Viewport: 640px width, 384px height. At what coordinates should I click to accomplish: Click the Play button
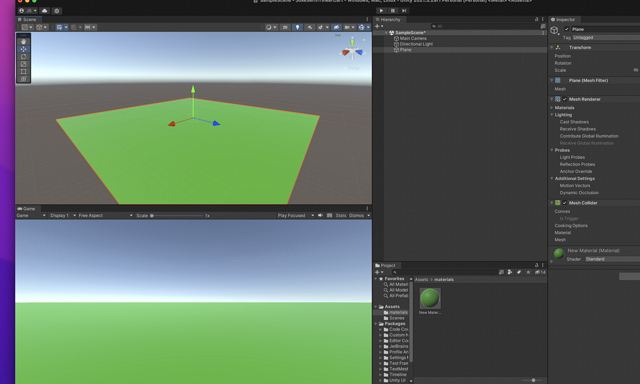[x=381, y=11]
